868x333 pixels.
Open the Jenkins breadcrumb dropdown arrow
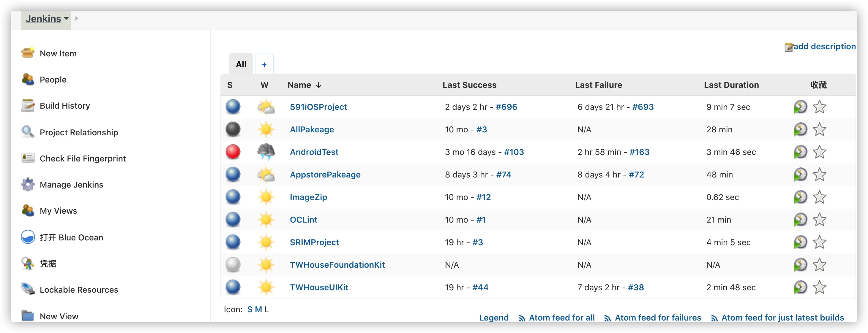pyautogui.click(x=66, y=18)
